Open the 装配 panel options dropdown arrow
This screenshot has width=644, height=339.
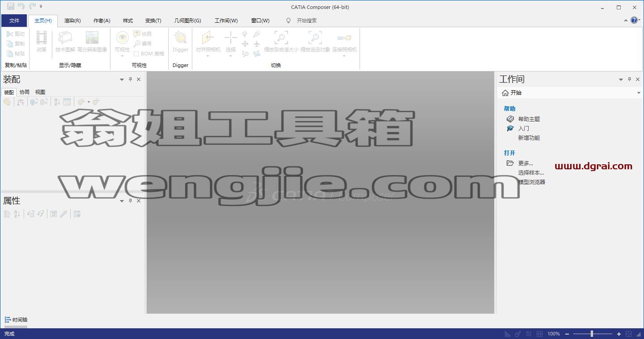point(122,80)
